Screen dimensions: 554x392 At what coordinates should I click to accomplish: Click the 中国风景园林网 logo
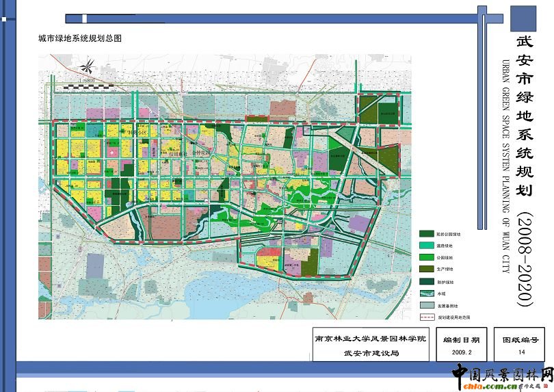(x=502, y=374)
